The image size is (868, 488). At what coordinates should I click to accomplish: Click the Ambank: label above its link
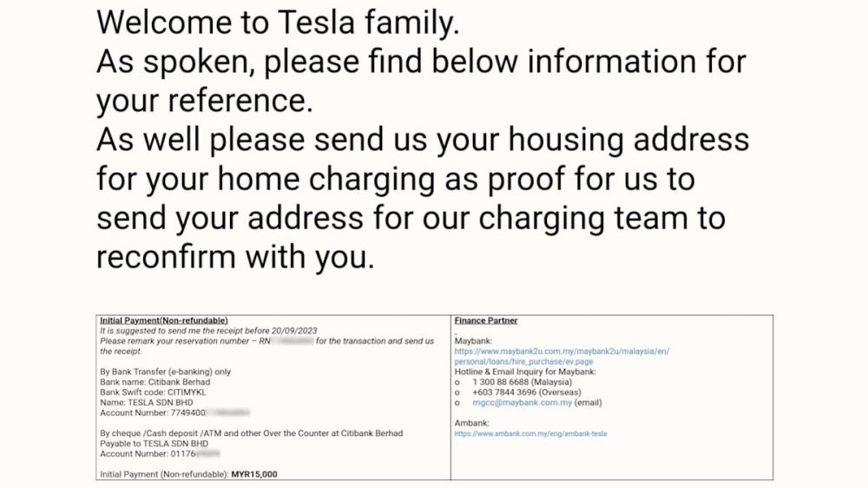pos(470,423)
